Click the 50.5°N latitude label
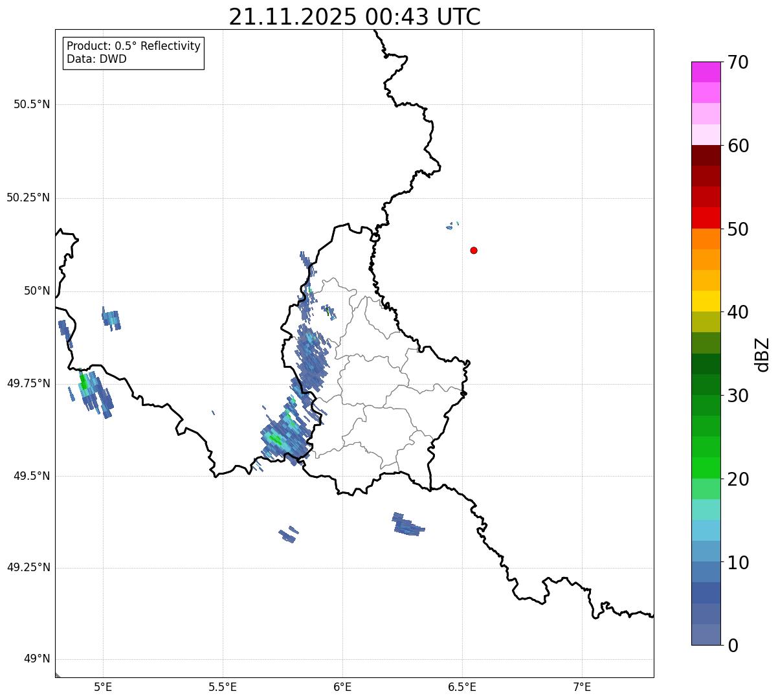This screenshot has height=700, width=778. pos(32,104)
